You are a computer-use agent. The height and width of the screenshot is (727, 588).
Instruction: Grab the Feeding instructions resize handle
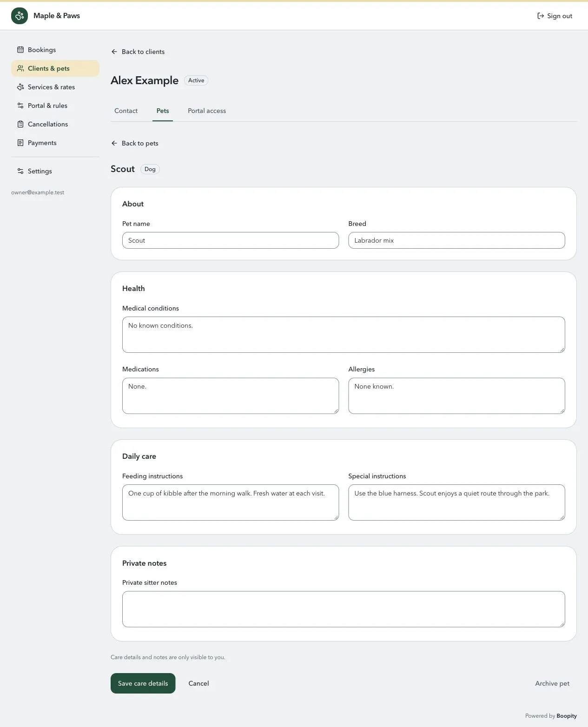[x=336, y=517]
